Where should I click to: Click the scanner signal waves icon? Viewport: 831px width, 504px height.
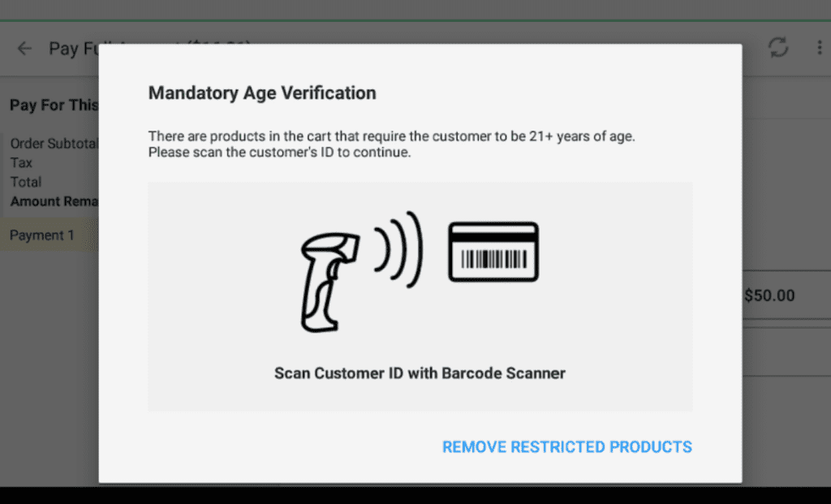click(398, 250)
